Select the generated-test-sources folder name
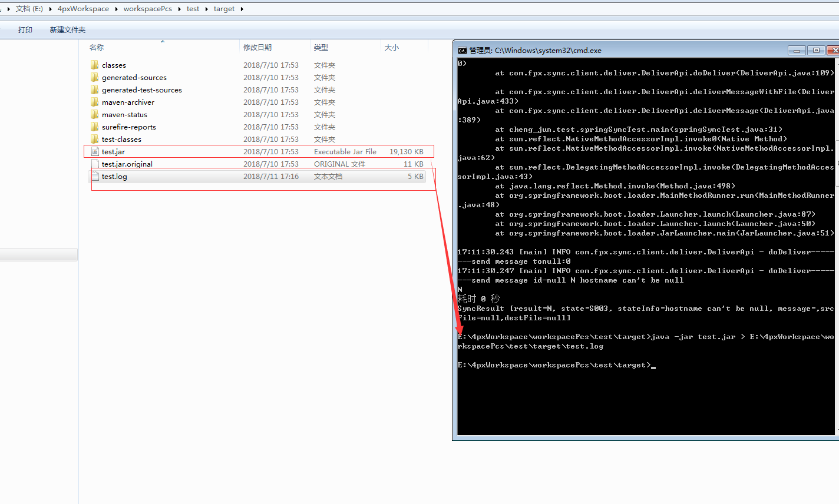This screenshot has height=504, width=839. [x=142, y=90]
